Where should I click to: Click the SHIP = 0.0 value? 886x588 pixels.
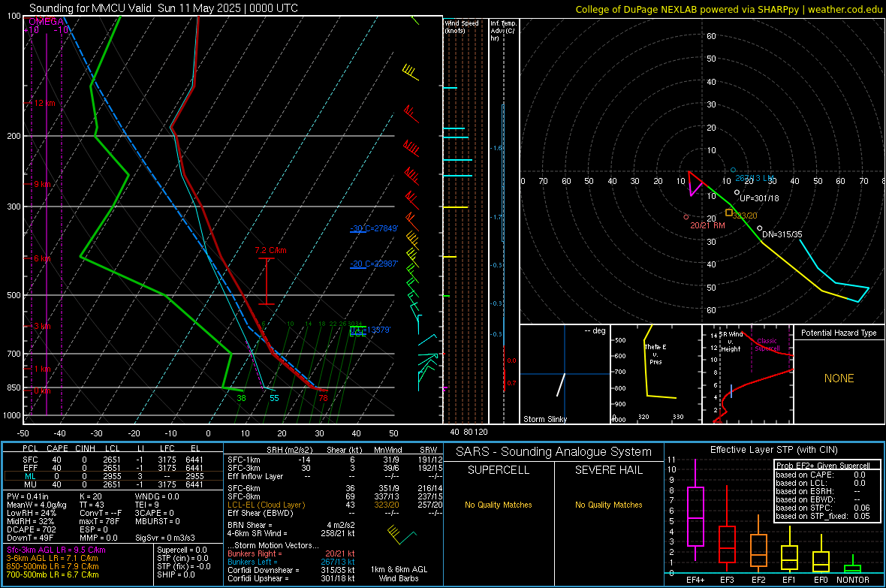[176, 574]
